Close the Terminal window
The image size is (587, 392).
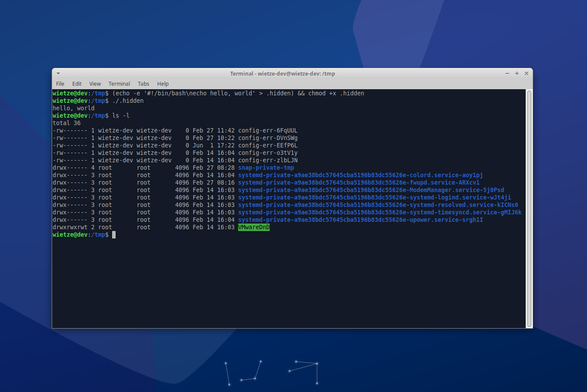526,73
